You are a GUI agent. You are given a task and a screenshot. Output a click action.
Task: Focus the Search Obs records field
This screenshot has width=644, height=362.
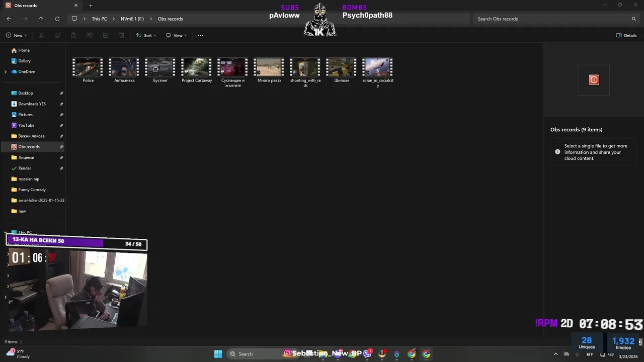556,19
